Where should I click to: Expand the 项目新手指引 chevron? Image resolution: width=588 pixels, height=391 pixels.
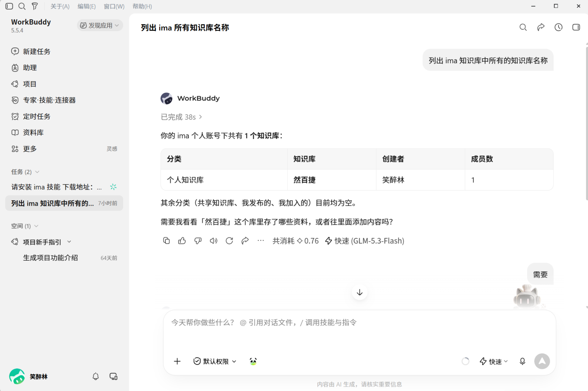[69, 242]
